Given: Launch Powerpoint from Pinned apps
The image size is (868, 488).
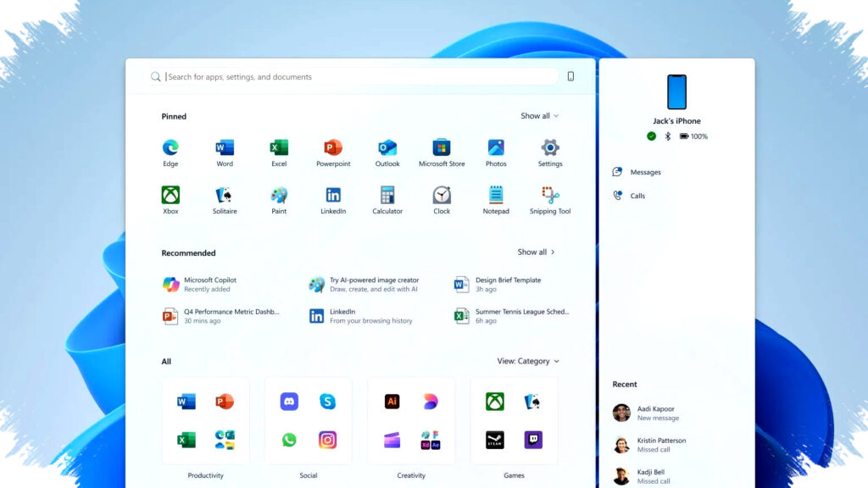Looking at the screenshot, I should 333,152.
